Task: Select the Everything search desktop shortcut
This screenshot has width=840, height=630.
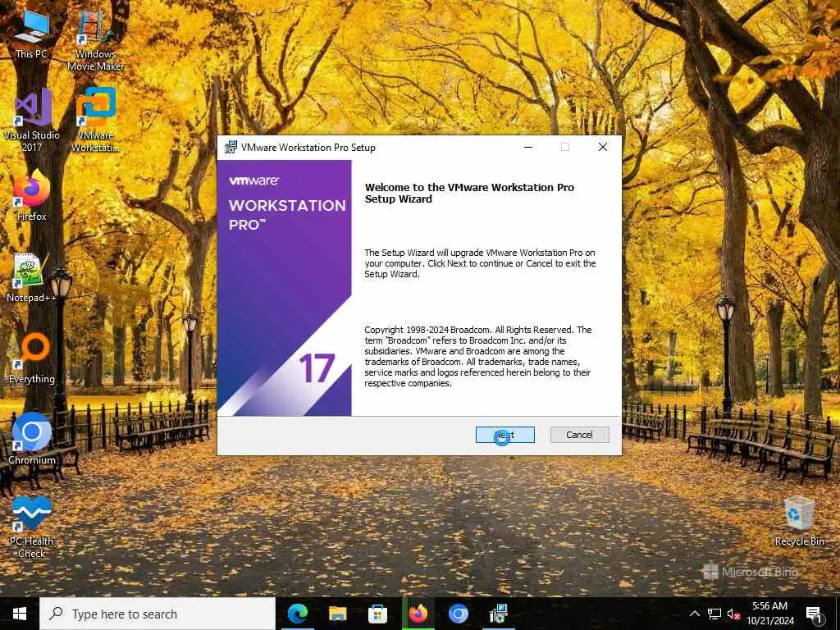Action: [x=32, y=359]
